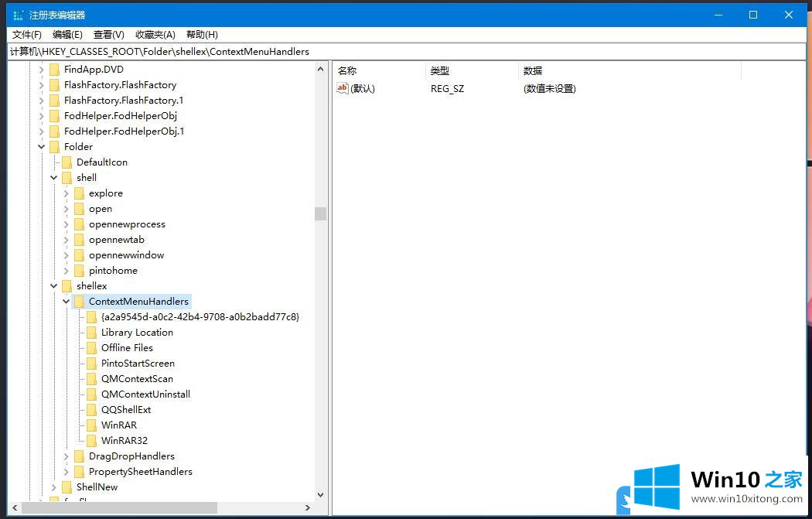
Task: Open the 文件(F) menu
Action: pos(27,35)
